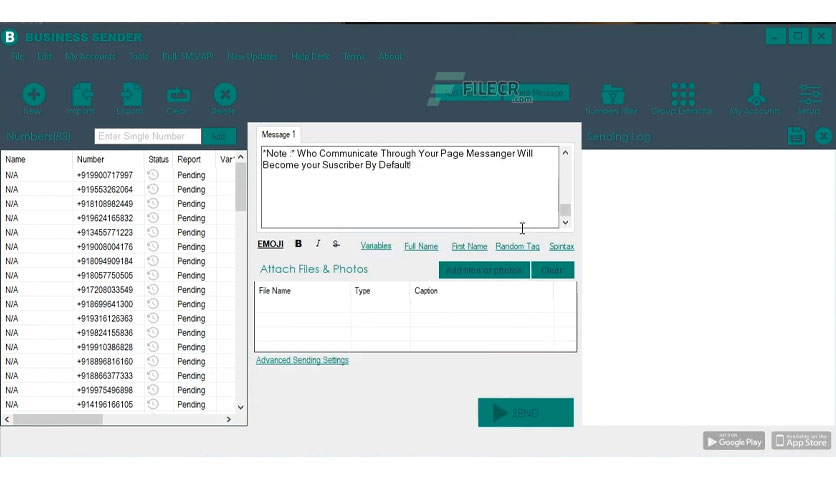836x484 pixels.
Task: Click the Add files or photos button
Action: pos(484,270)
